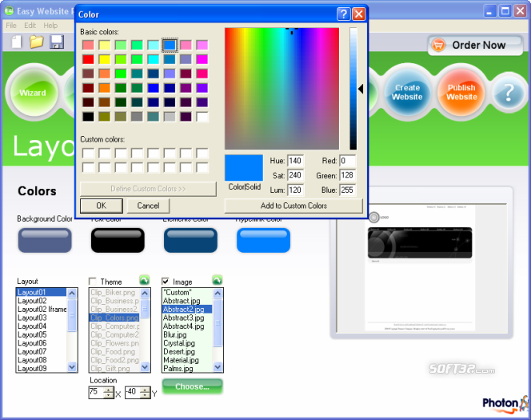Click the Image list scroll-down arrow
The width and height of the screenshot is (531, 420).
pyautogui.click(x=218, y=367)
